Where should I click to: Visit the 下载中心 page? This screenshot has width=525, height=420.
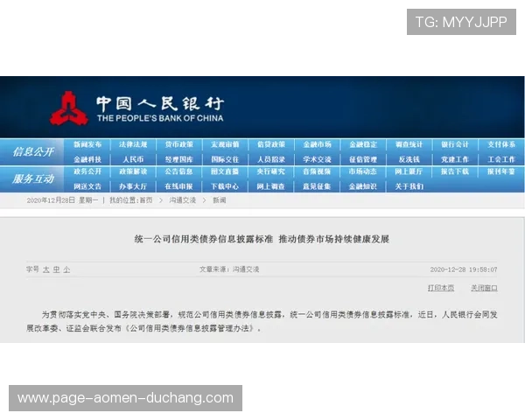coord(225,186)
